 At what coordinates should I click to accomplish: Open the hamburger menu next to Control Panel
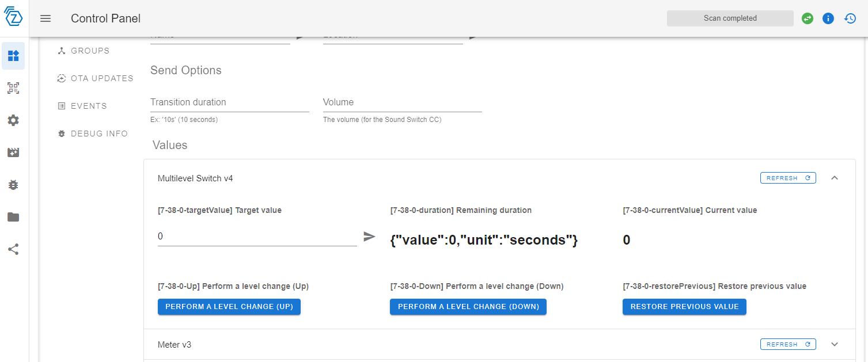pyautogui.click(x=45, y=18)
